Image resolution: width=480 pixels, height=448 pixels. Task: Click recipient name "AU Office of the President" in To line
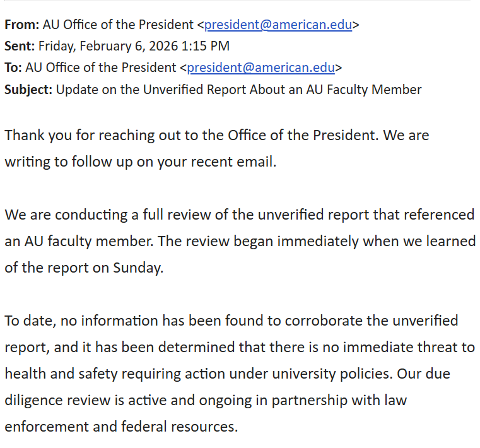101,68
